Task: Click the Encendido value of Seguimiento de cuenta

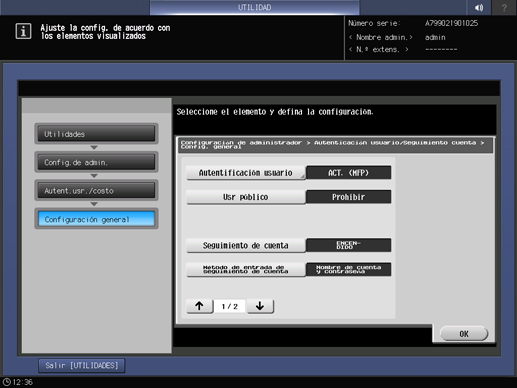Action: (348, 245)
